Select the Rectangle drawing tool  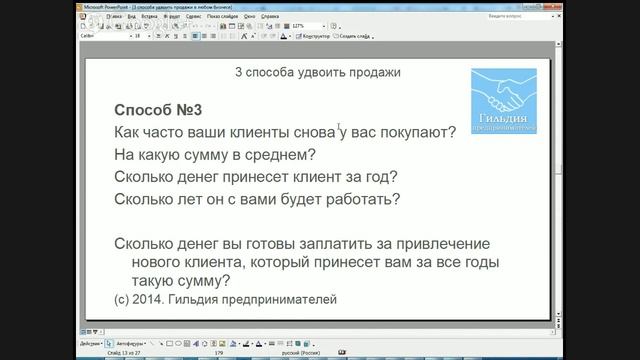(x=169, y=344)
